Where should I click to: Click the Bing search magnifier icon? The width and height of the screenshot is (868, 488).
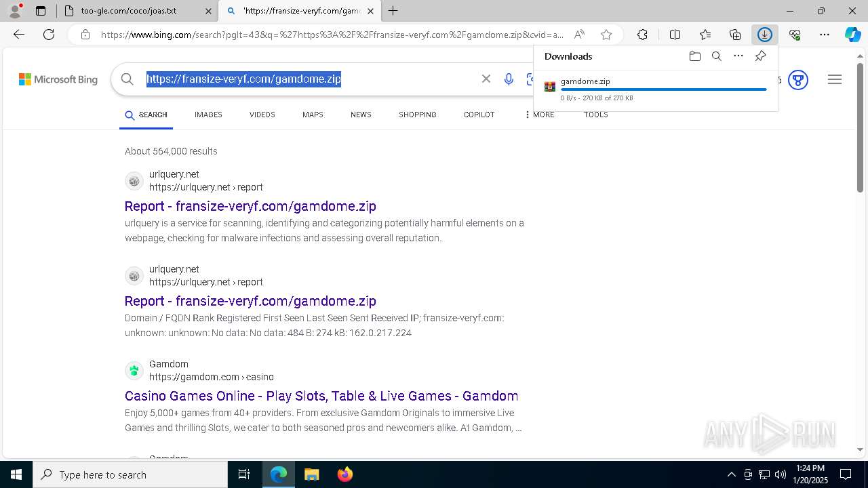point(127,79)
